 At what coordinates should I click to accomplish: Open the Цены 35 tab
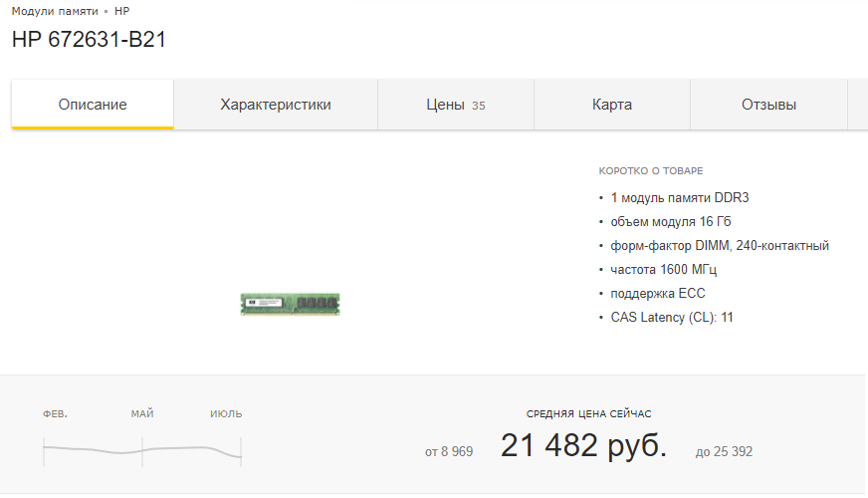(x=456, y=105)
